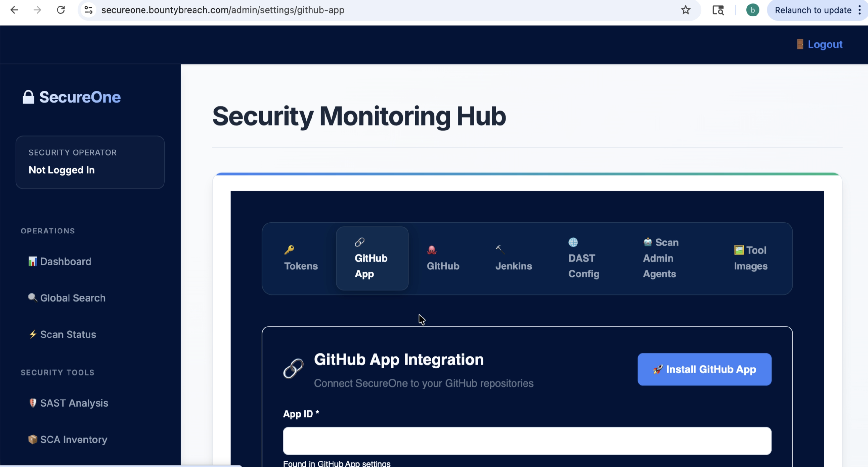Select the GitHub App tab

click(372, 258)
